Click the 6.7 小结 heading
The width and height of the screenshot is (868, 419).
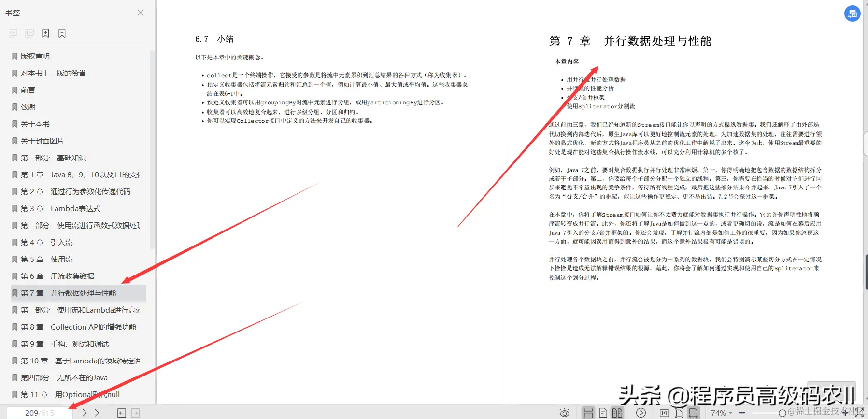pyautogui.click(x=214, y=39)
